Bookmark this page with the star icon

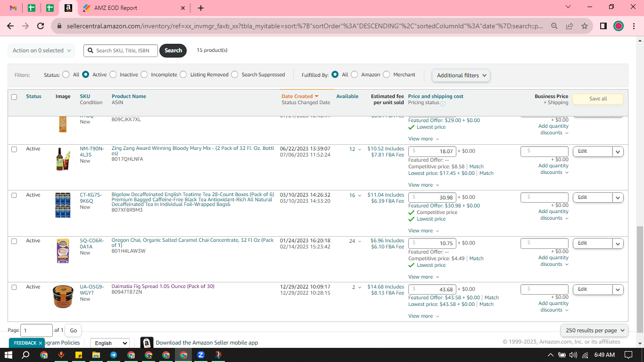point(585,26)
